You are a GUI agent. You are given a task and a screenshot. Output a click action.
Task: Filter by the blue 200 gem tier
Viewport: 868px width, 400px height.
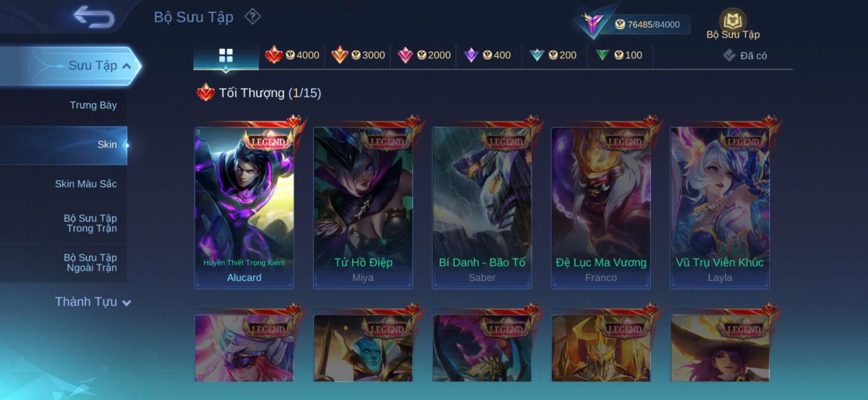553,55
